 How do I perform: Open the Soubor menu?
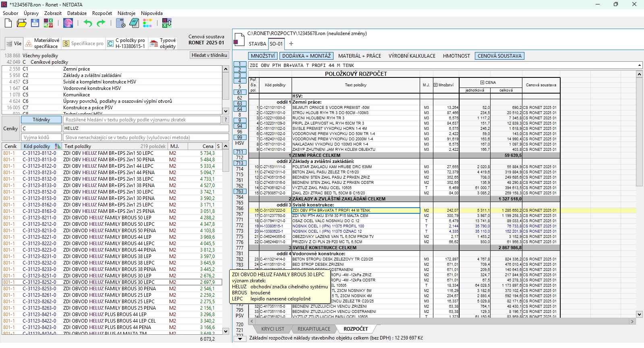[10, 13]
